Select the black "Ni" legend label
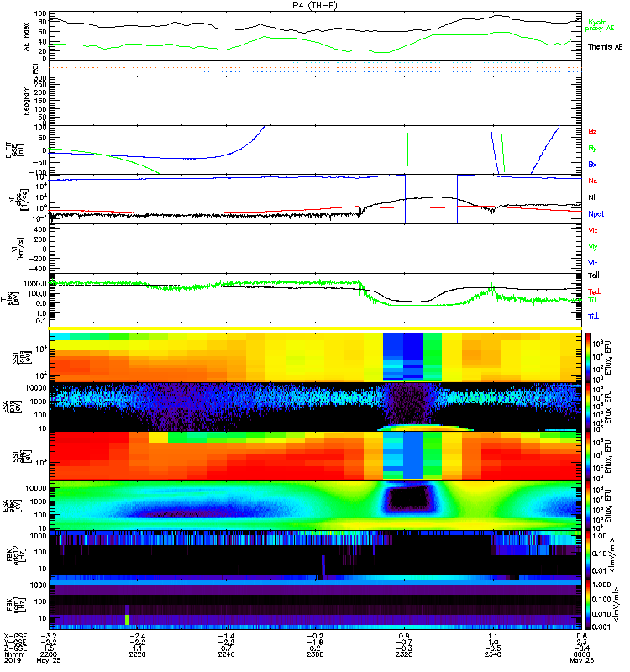Screen dimensions: 630x672 (x=592, y=197)
